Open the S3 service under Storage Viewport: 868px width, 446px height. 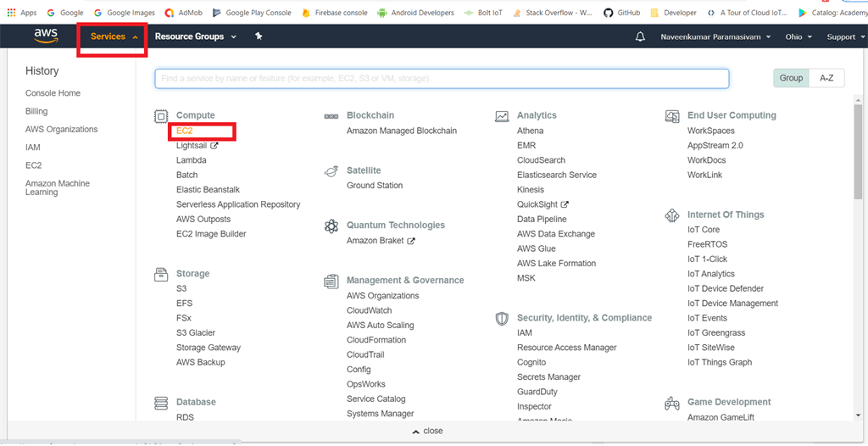coord(181,288)
